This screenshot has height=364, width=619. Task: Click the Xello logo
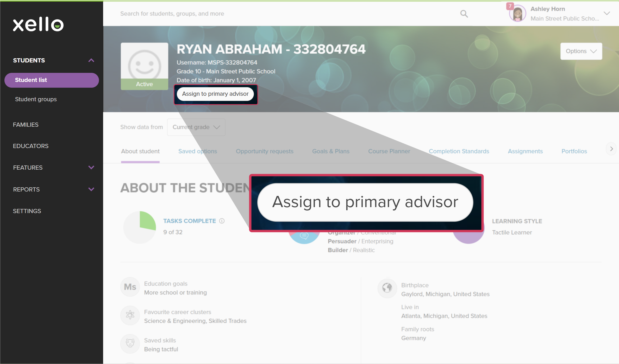[x=38, y=24]
